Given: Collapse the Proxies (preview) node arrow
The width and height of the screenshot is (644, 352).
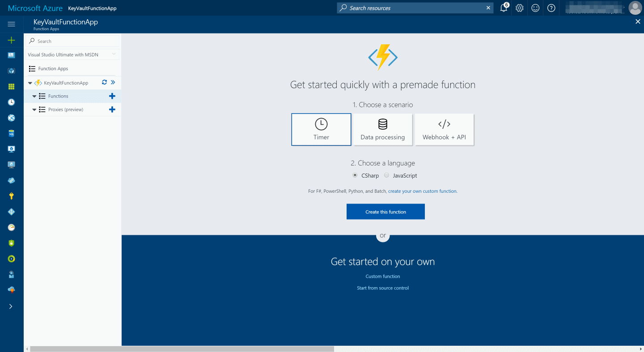Looking at the screenshot, I should pyautogui.click(x=34, y=110).
